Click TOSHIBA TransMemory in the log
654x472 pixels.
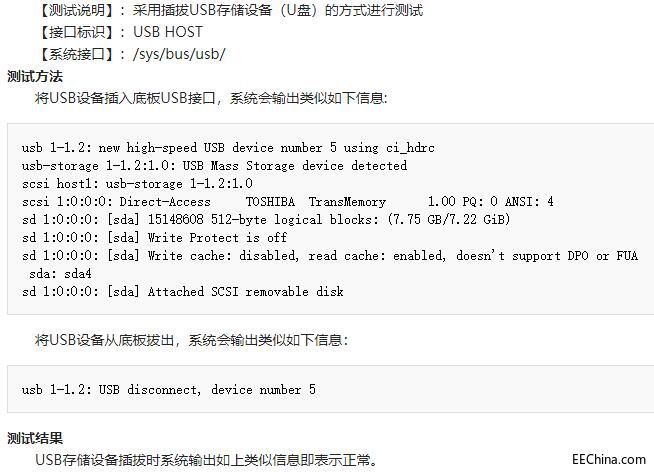[x=316, y=202]
